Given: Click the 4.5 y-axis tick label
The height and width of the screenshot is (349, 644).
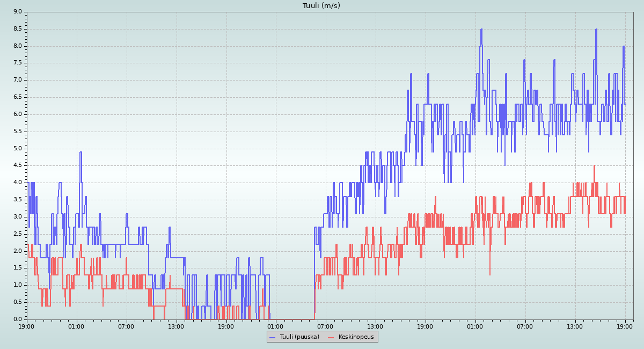Looking at the screenshot, I should tap(17, 165).
